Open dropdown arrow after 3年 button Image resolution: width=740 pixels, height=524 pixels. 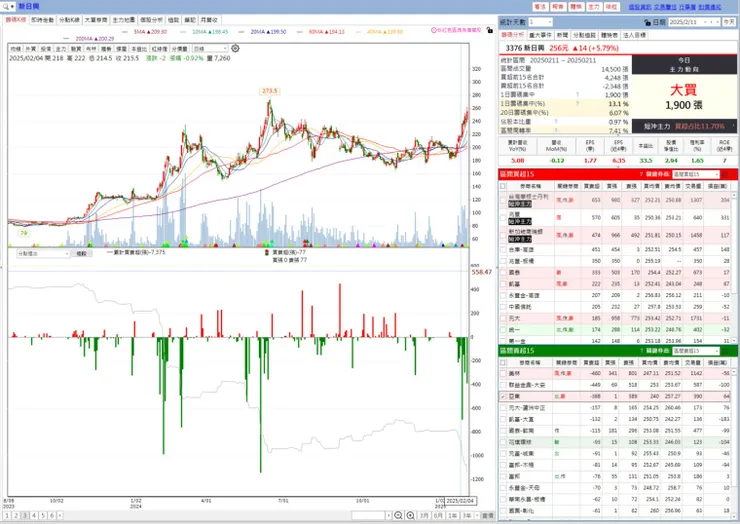477,516
